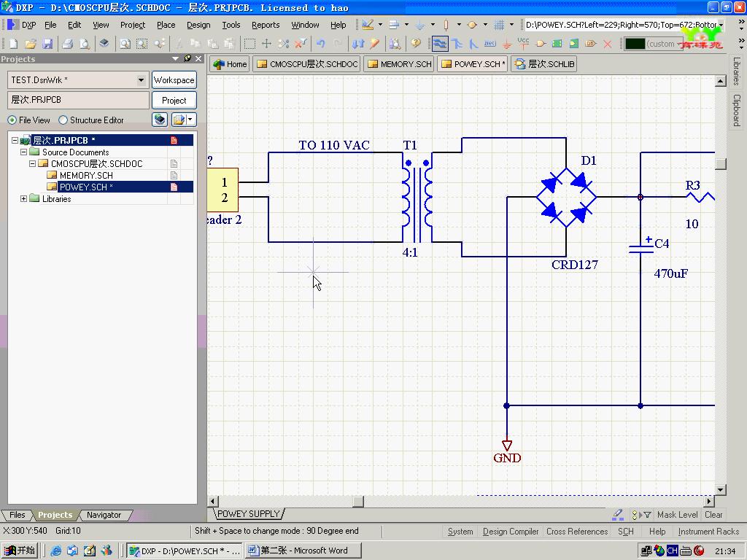Click the vertical scrollbar thumb of the schematic
747x560 pixels.
pos(720,163)
